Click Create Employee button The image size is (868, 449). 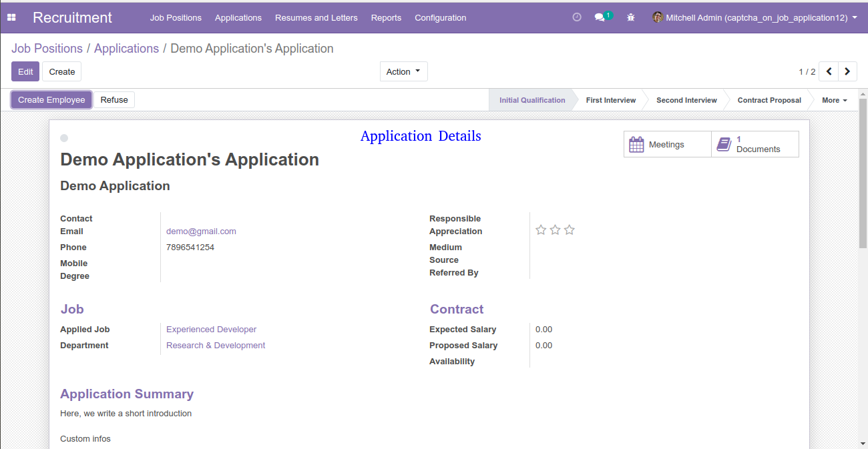pyautogui.click(x=51, y=100)
